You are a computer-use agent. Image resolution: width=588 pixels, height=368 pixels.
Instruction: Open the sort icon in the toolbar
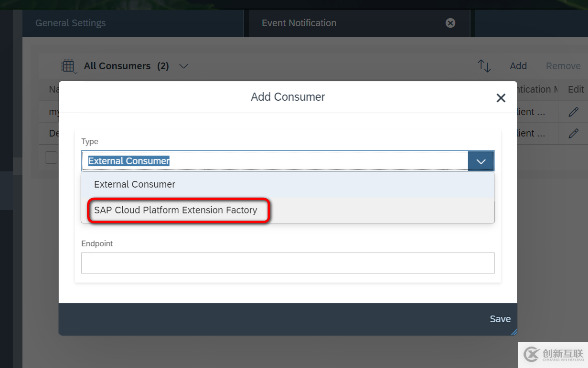pos(484,66)
